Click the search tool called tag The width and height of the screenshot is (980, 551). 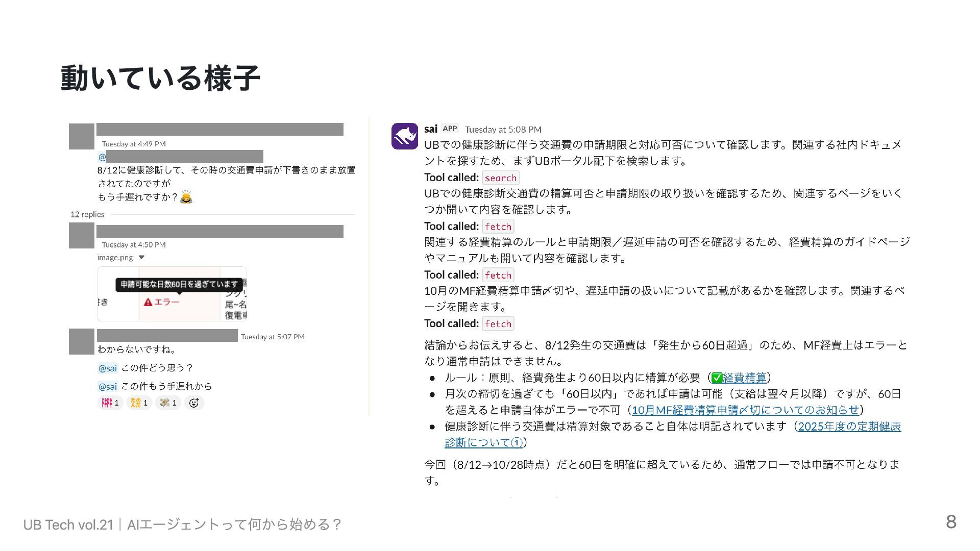point(500,178)
